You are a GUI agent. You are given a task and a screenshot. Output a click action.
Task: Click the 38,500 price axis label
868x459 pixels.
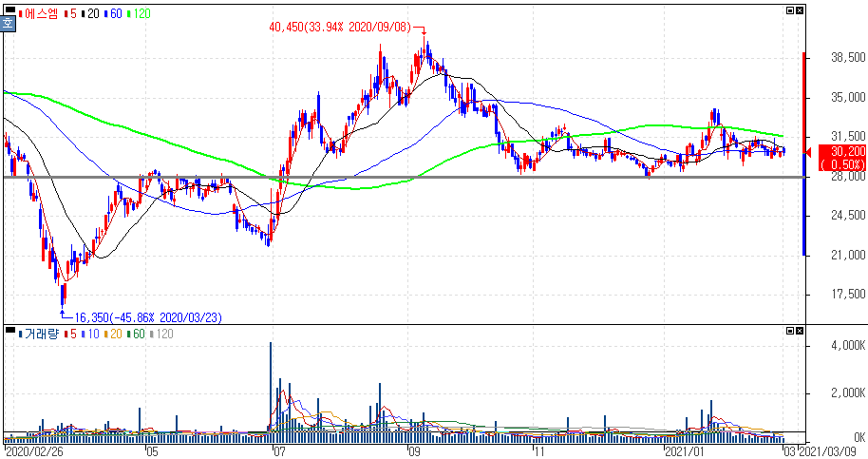click(x=848, y=58)
